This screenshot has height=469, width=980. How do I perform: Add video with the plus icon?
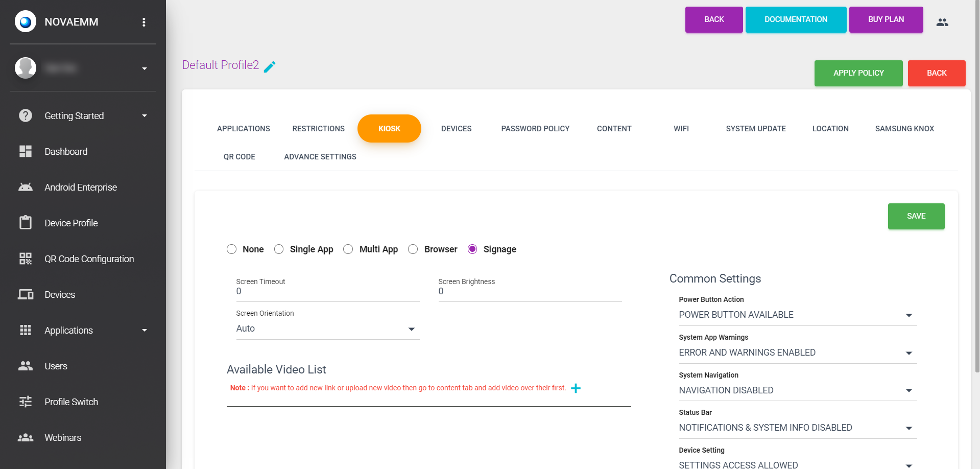[576, 388]
